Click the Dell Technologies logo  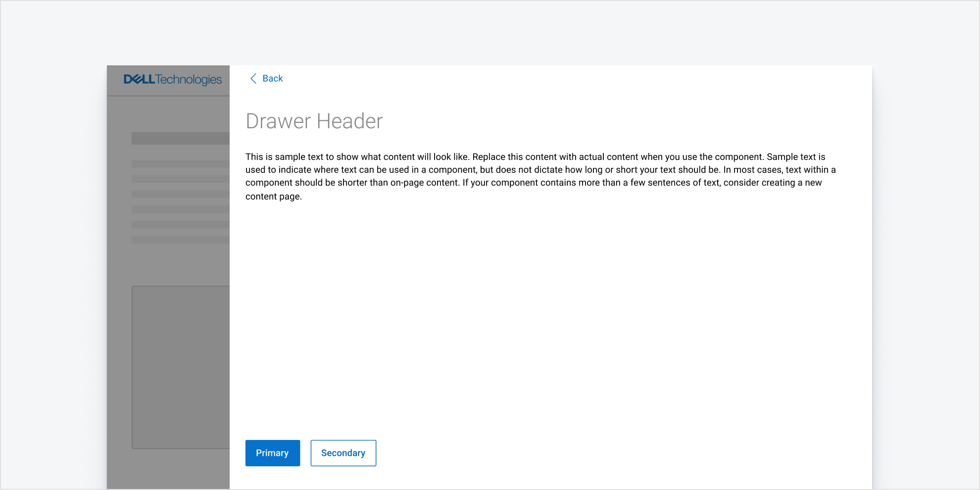pyautogui.click(x=173, y=80)
